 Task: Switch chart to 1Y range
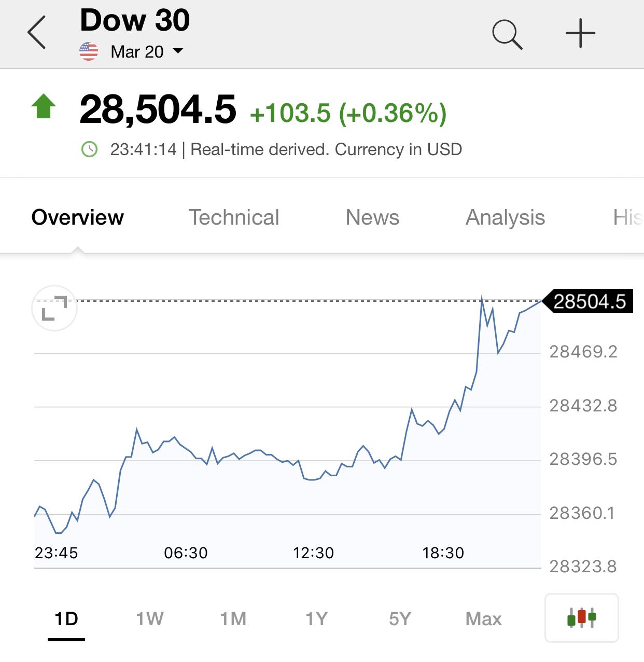point(316,618)
